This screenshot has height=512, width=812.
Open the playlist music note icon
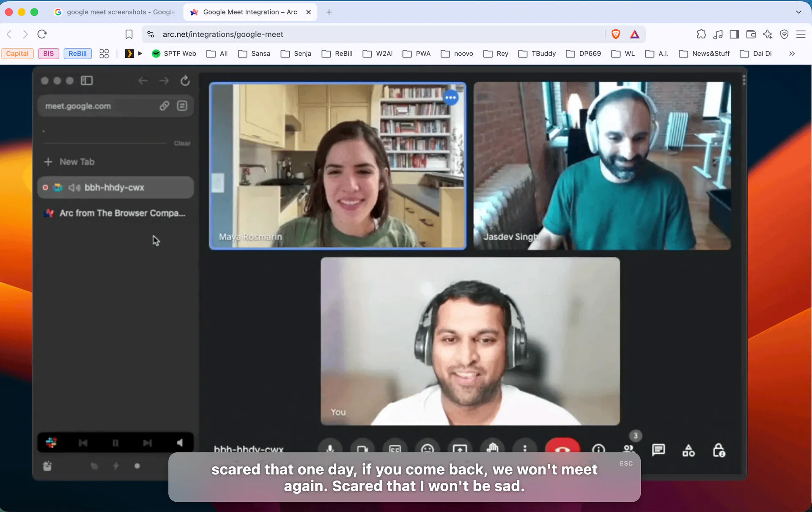pos(718,34)
